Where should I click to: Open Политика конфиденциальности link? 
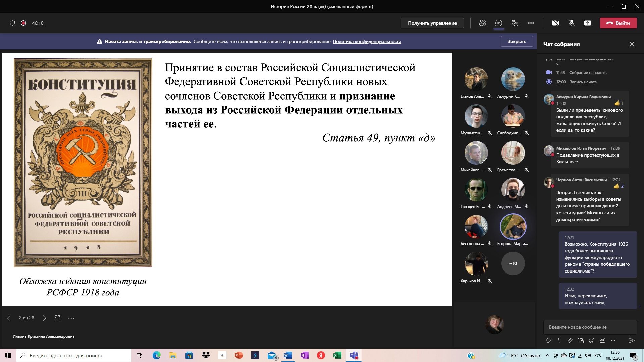(367, 41)
